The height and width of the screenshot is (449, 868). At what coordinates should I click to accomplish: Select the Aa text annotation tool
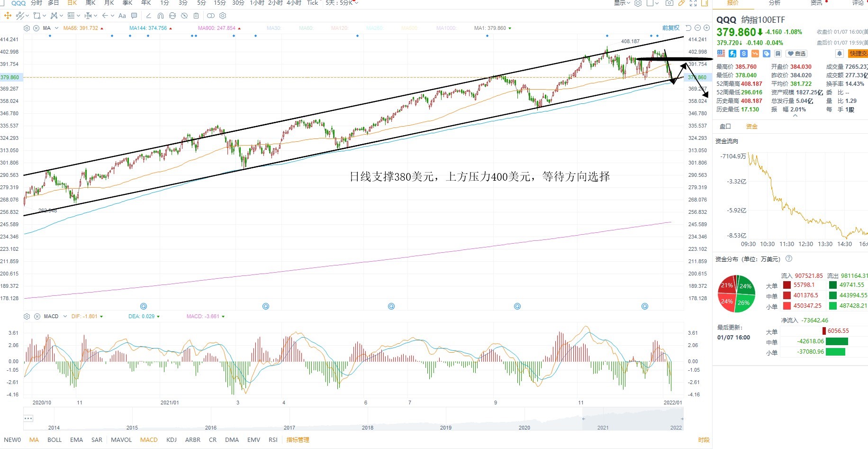point(122,16)
